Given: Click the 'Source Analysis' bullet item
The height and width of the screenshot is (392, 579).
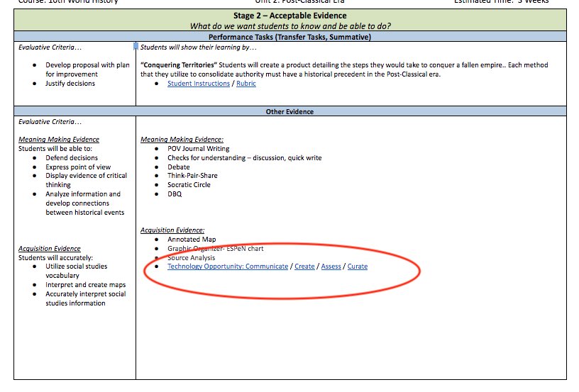Looking at the screenshot, I should 191,257.
